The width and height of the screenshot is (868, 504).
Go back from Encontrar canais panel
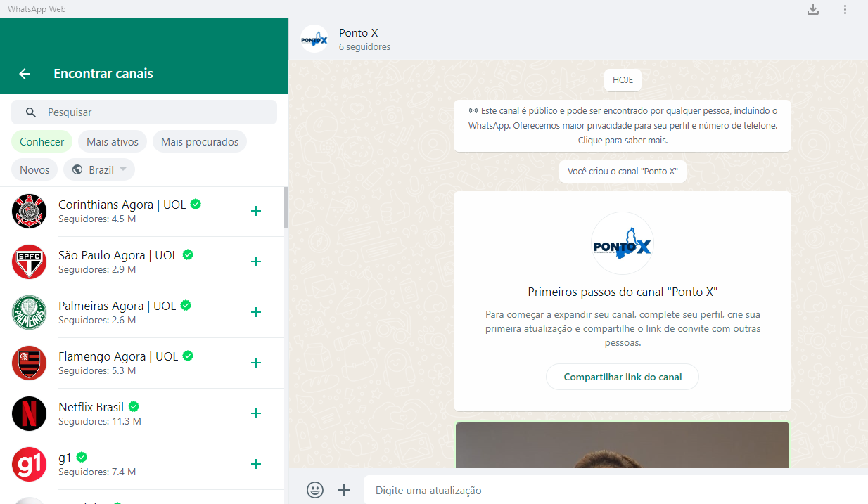tap(25, 74)
